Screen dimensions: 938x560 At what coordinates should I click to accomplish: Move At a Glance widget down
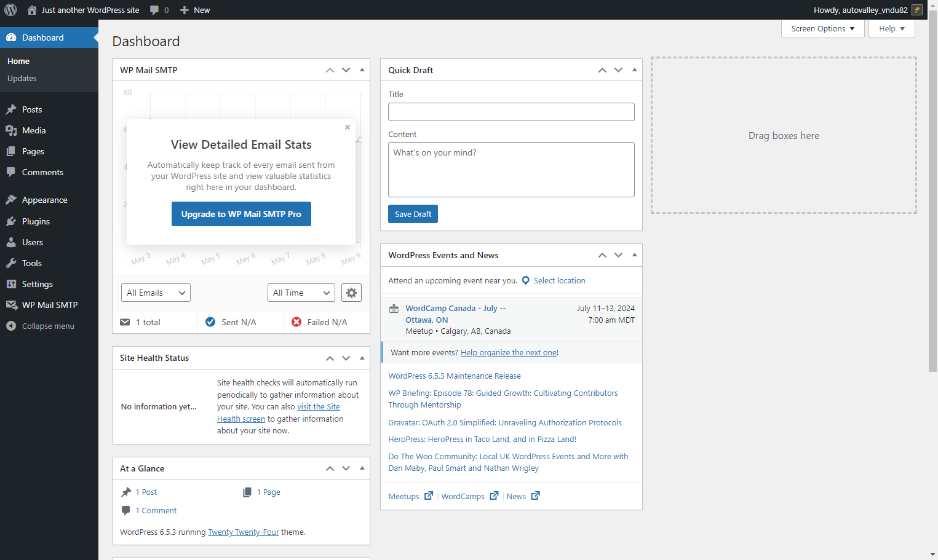tap(346, 468)
